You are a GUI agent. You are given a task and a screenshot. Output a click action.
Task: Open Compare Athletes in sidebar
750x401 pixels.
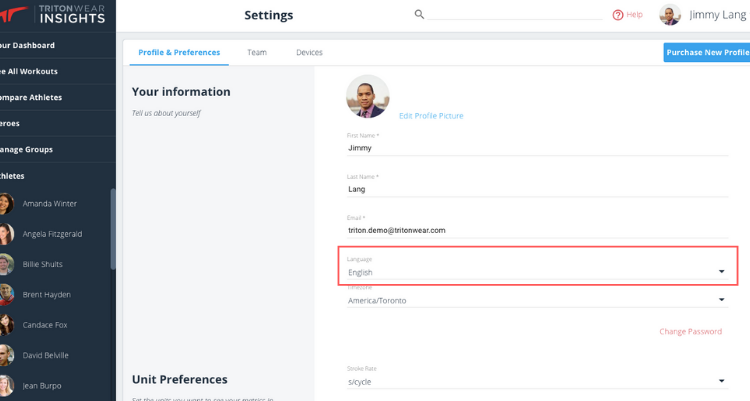click(57, 97)
